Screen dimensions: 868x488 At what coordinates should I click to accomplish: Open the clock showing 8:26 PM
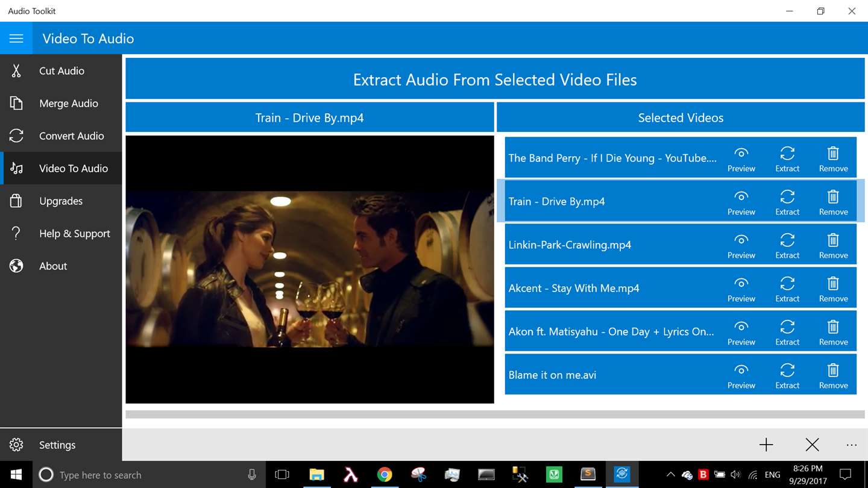808,475
